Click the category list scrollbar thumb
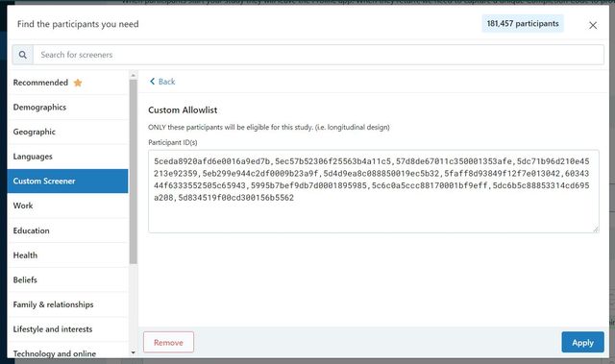Viewport: 615px width, 364px height. [x=133, y=172]
